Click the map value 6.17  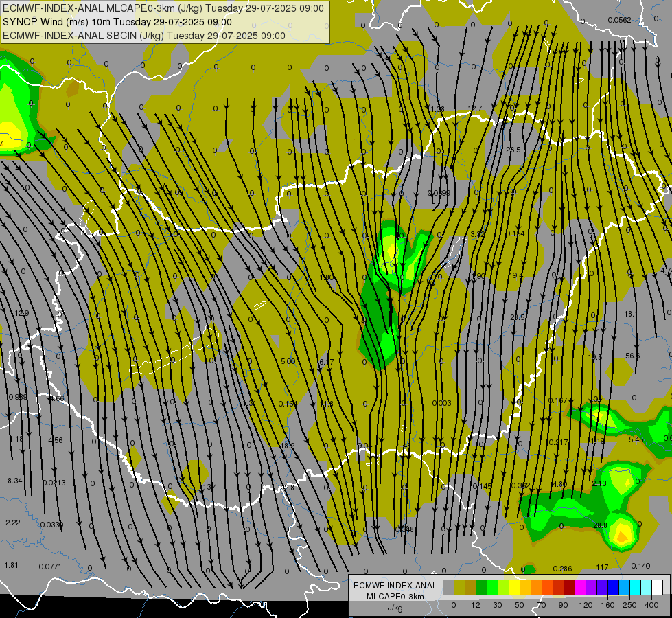pos(326,363)
